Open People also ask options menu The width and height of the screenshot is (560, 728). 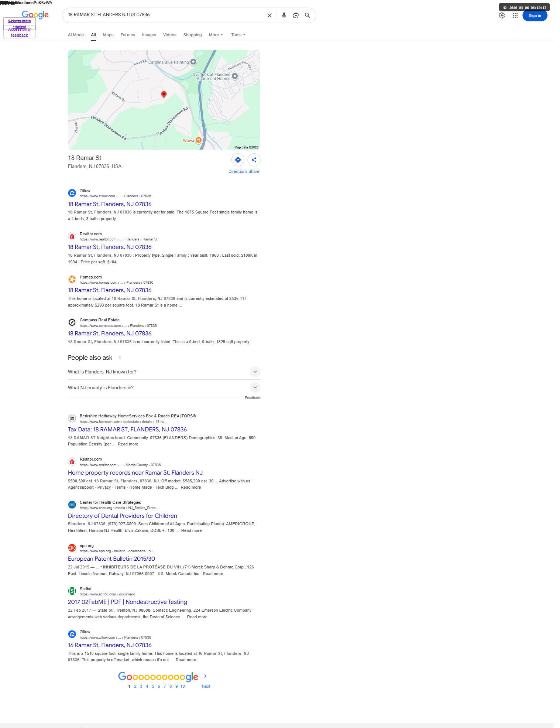click(120, 358)
